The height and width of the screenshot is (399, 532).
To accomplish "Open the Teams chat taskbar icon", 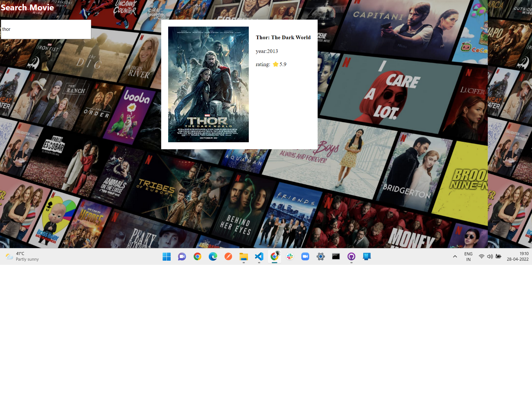I will pyautogui.click(x=182, y=256).
